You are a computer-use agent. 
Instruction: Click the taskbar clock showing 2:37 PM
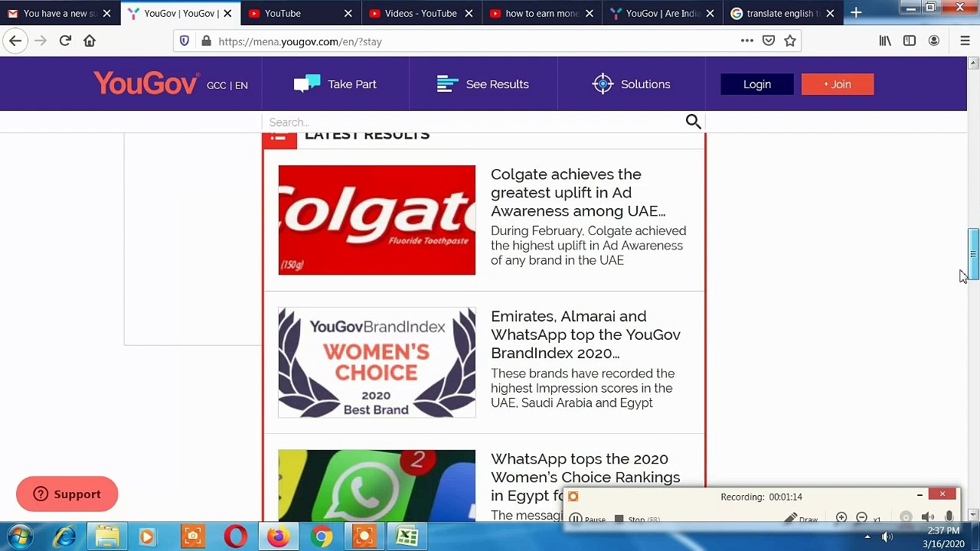coord(943,530)
